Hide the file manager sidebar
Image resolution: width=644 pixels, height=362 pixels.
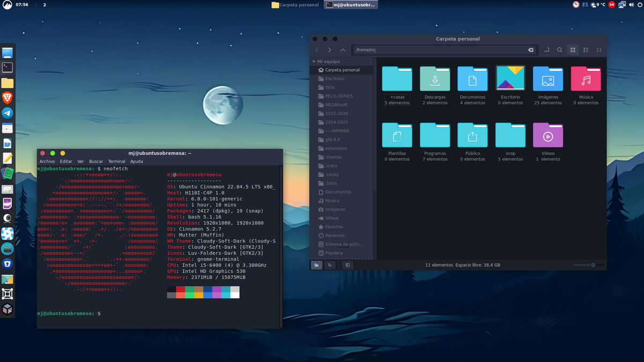click(x=347, y=265)
